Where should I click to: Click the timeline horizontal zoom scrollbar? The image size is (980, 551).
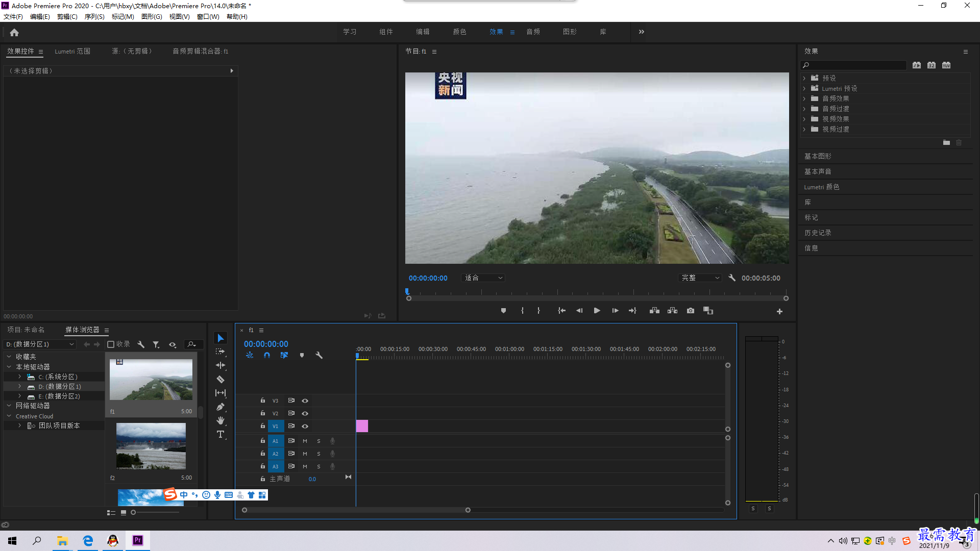click(356, 510)
